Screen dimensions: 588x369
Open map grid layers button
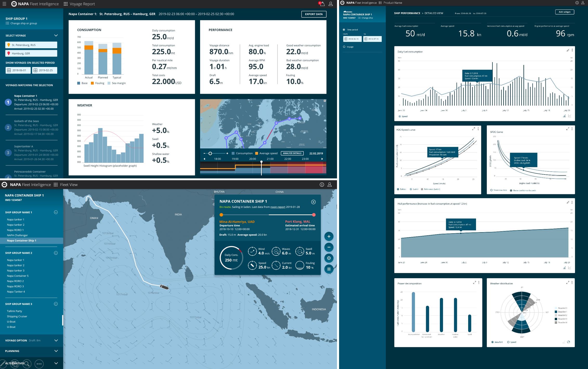coord(329,269)
